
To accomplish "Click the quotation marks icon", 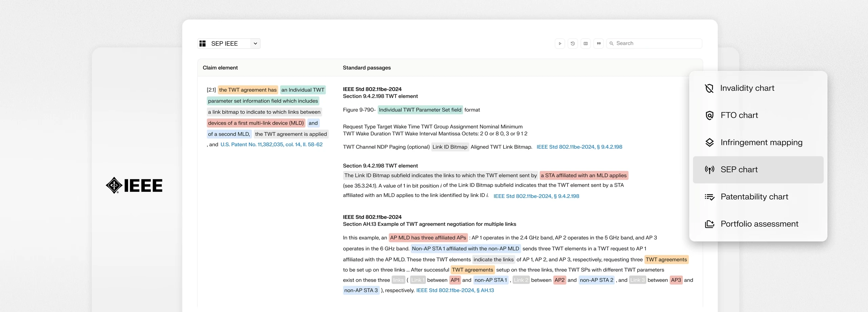I will 598,43.
